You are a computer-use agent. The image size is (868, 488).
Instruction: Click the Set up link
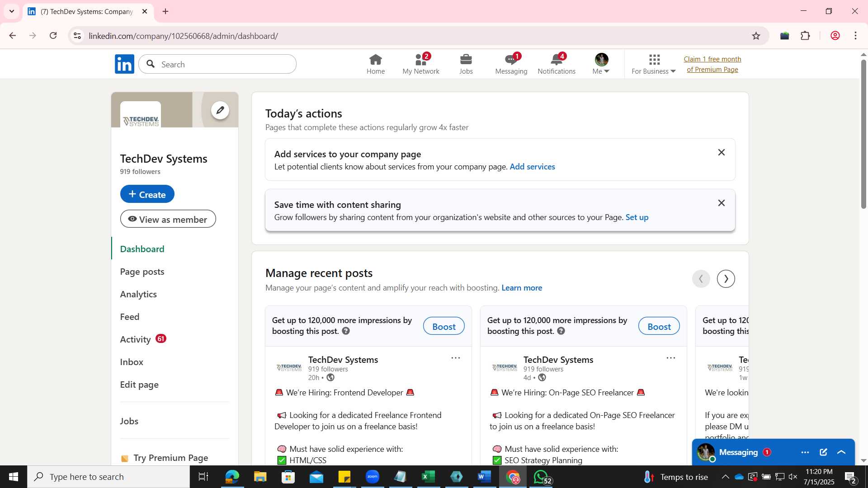(x=637, y=217)
